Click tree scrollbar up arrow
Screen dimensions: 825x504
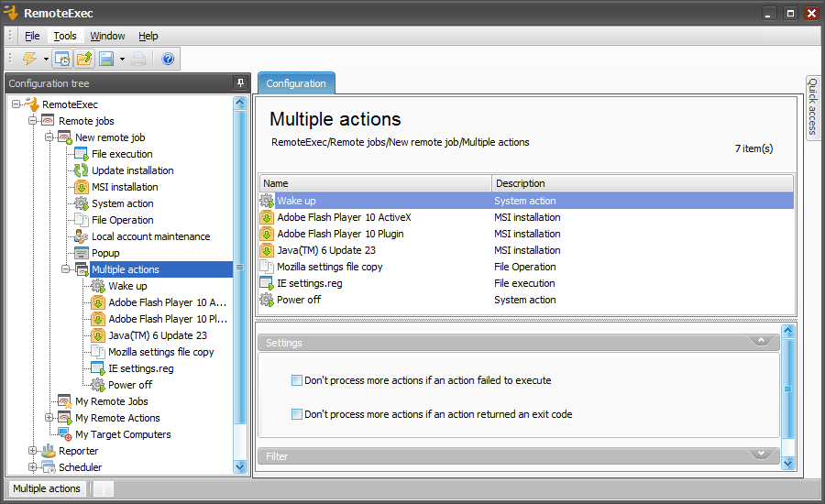[240, 103]
